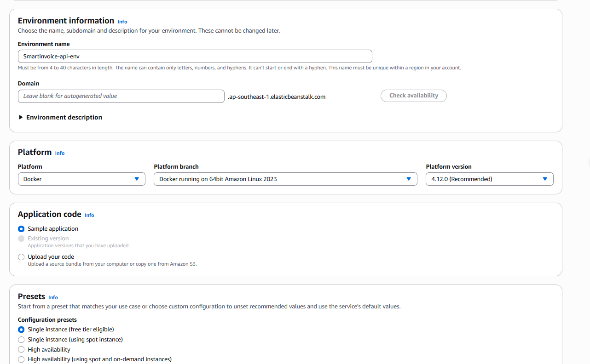This screenshot has height=364, width=590.
Task: Select the Upload your code option
Action: click(21, 257)
